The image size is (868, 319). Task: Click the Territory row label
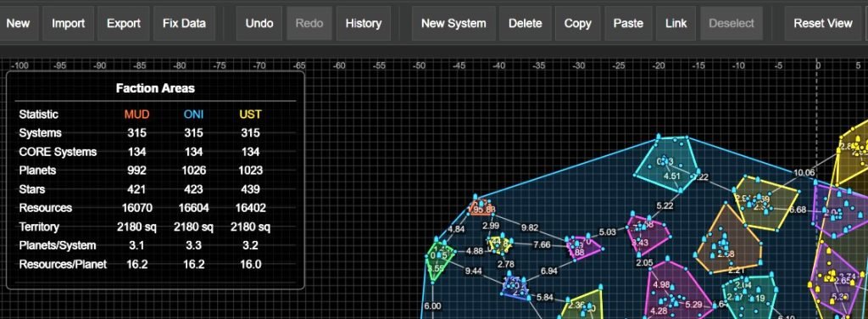click(x=39, y=227)
